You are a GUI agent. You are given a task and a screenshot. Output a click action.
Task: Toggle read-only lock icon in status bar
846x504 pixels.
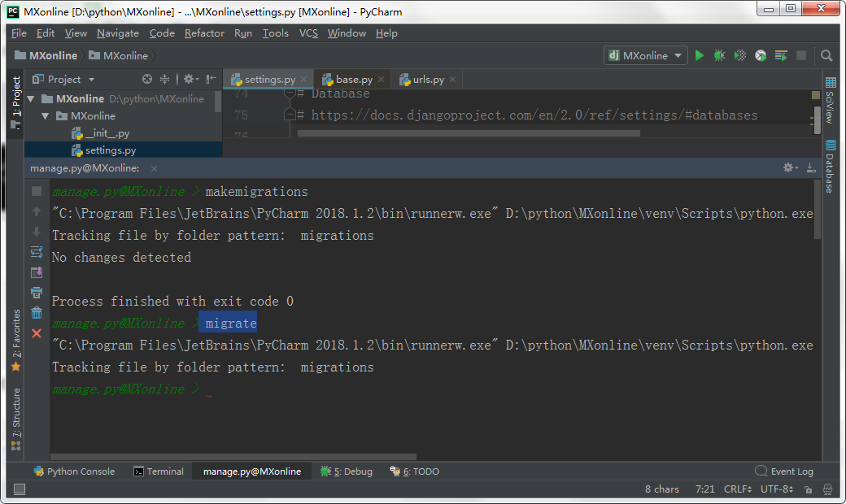808,489
